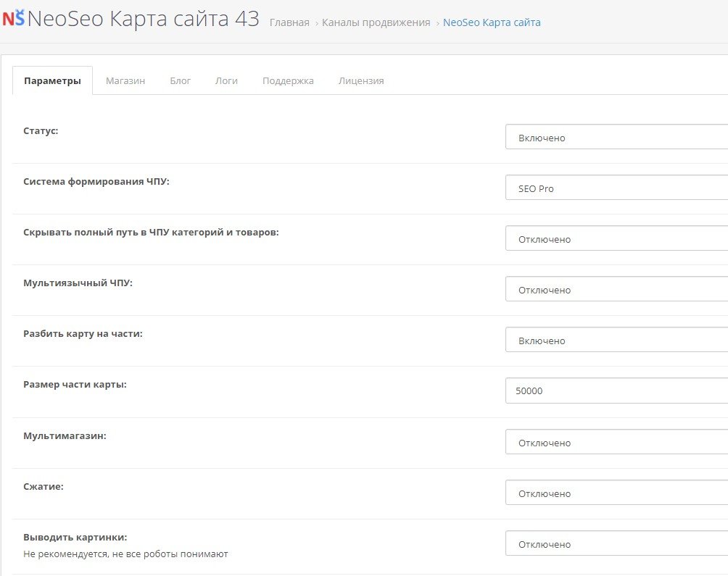The height and width of the screenshot is (576, 728).
Task: Click NeoSeo Карта сайта breadcrumb link
Action: coord(492,22)
